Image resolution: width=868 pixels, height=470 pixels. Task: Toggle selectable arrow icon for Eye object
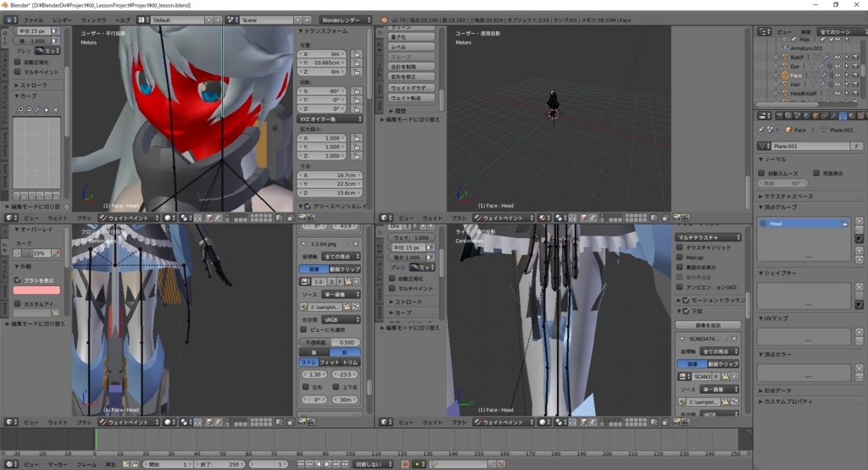click(846, 66)
